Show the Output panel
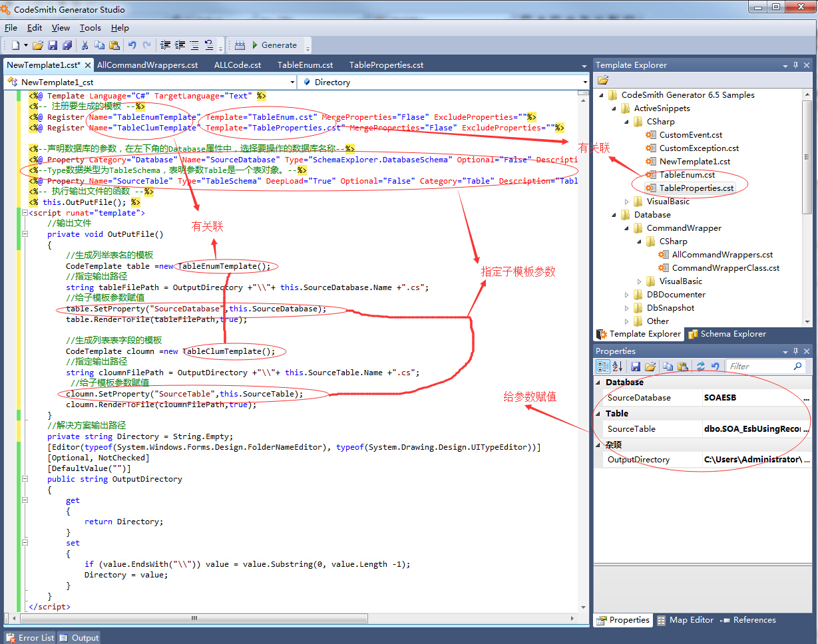This screenshot has height=644, width=818. 79,637
